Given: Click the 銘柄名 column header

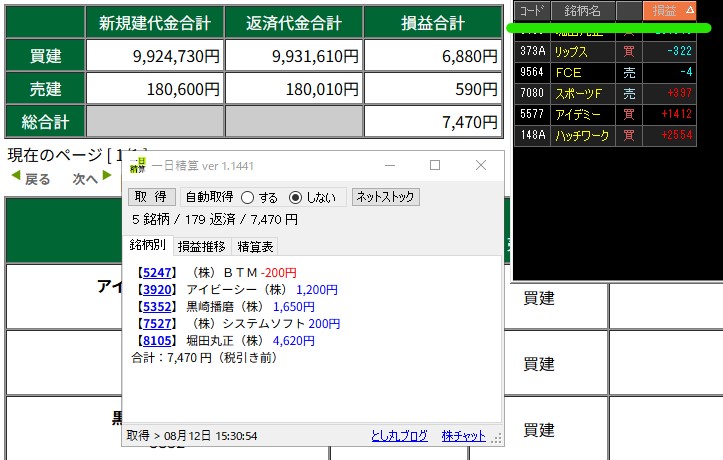Looking at the screenshot, I should point(583,11).
